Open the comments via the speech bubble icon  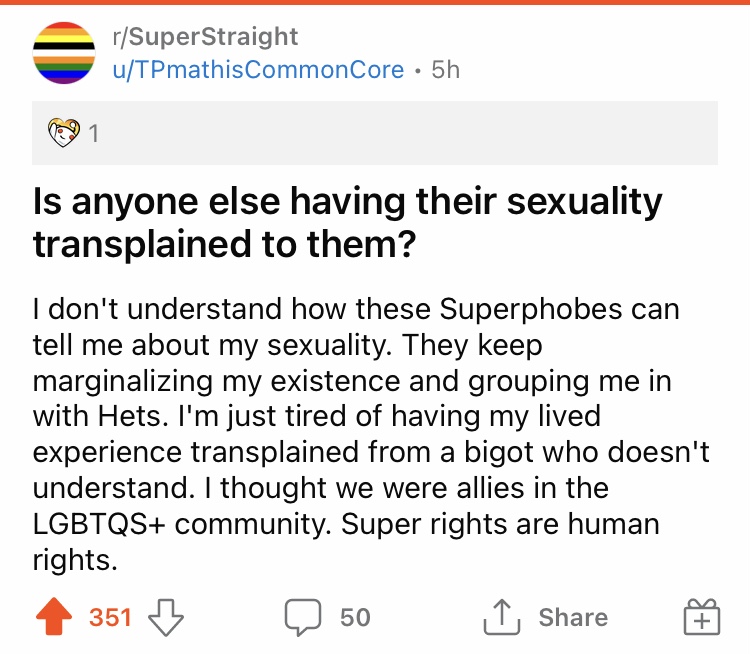click(x=301, y=617)
